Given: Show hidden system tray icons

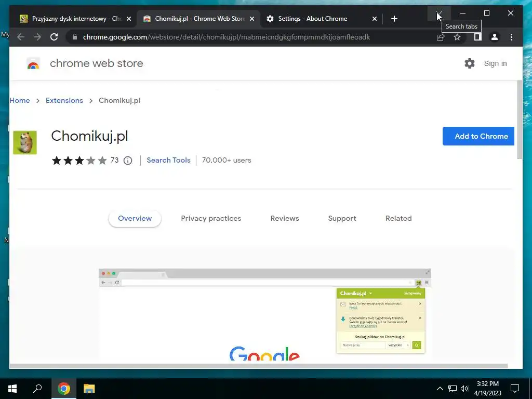Looking at the screenshot, I should 440,389.
